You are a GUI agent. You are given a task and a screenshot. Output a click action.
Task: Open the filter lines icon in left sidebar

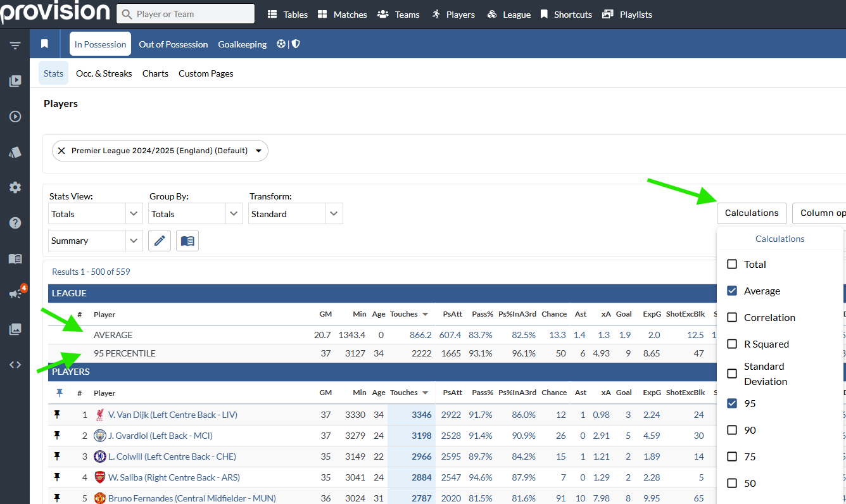pos(15,46)
